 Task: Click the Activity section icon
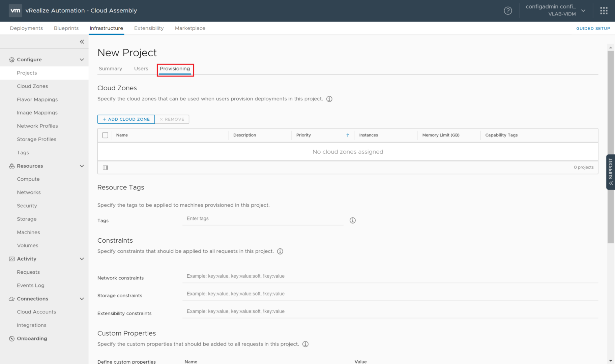click(12, 259)
